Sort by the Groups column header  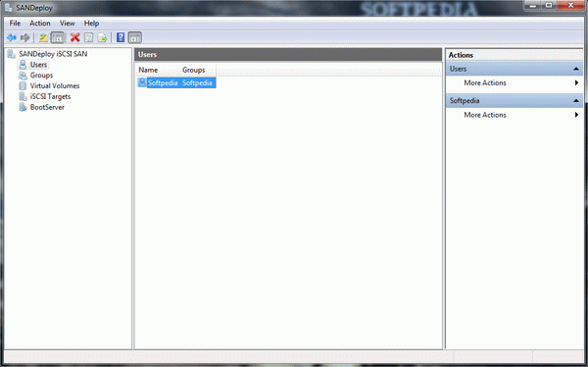pyautogui.click(x=198, y=70)
